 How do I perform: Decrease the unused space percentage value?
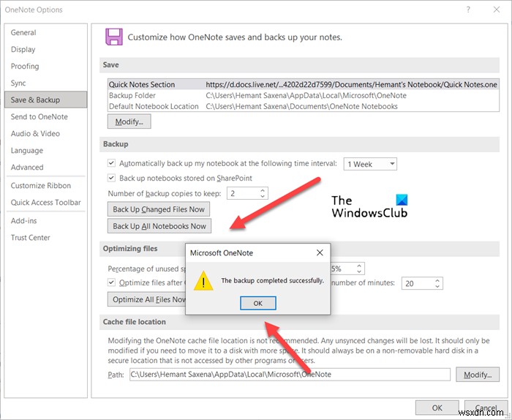click(359, 271)
